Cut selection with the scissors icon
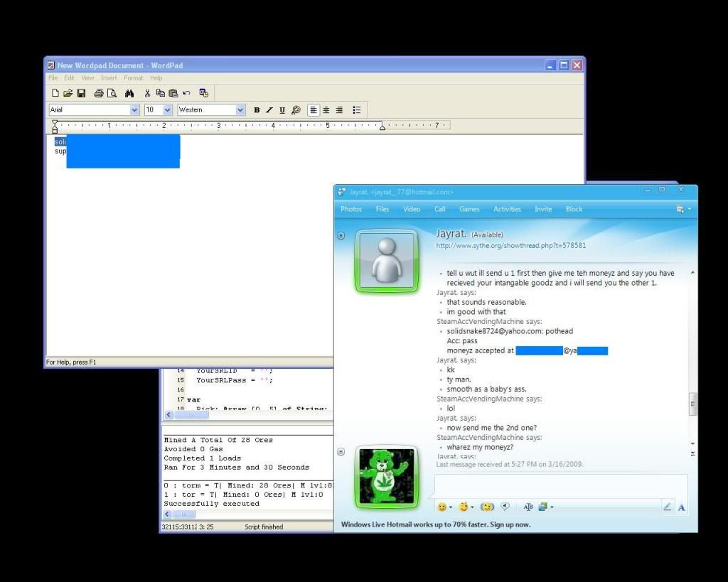The image size is (728, 582). point(147,93)
